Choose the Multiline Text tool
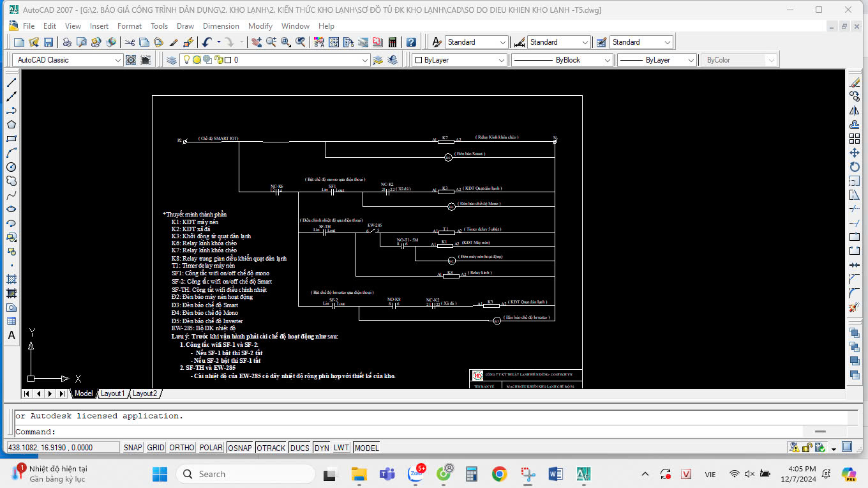Viewport: 868px width, 488px height. (11, 335)
